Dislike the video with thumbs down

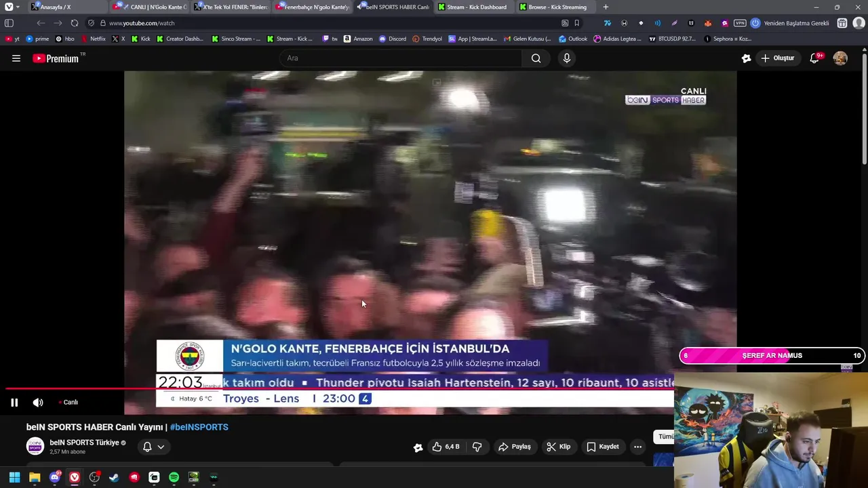477,447
